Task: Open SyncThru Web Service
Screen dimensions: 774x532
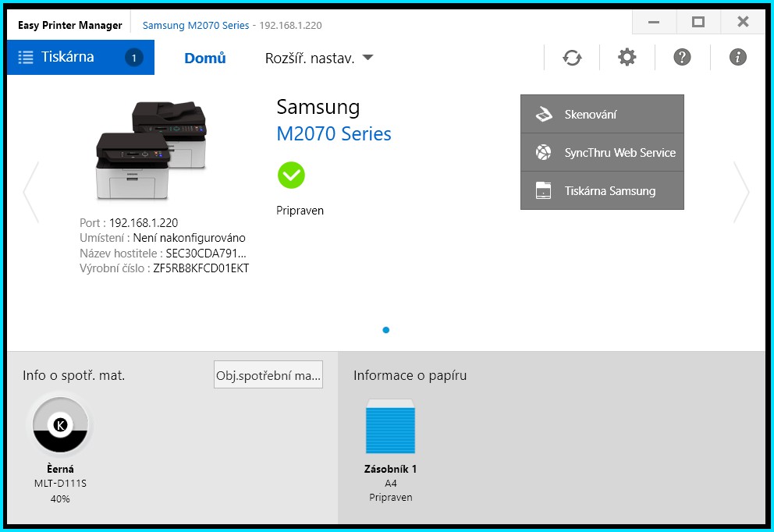Action: pyautogui.click(x=602, y=152)
